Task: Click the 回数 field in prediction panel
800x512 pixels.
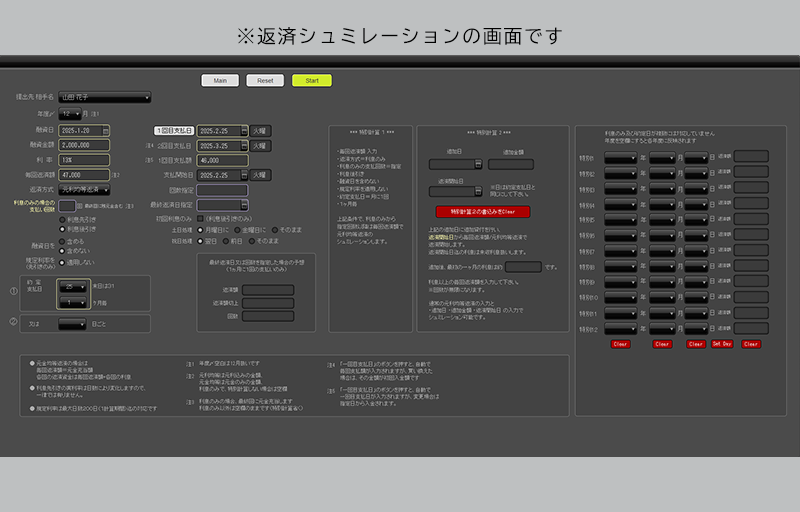Action: (x=268, y=316)
